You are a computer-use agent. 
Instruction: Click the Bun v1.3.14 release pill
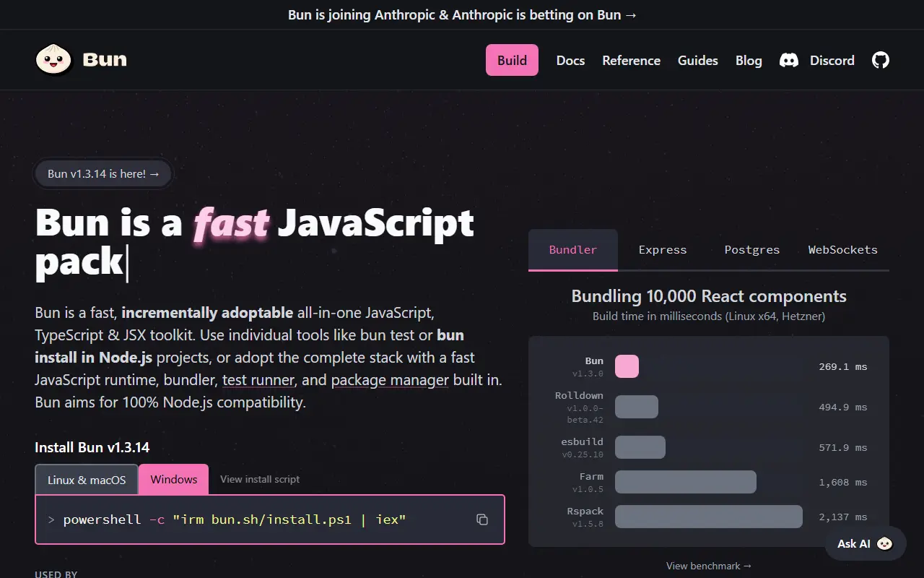(103, 173)
